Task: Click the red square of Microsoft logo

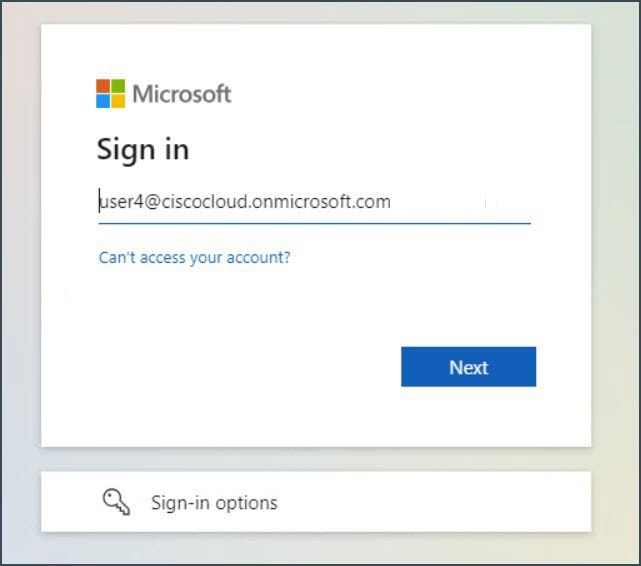Action: click(103, 86)
